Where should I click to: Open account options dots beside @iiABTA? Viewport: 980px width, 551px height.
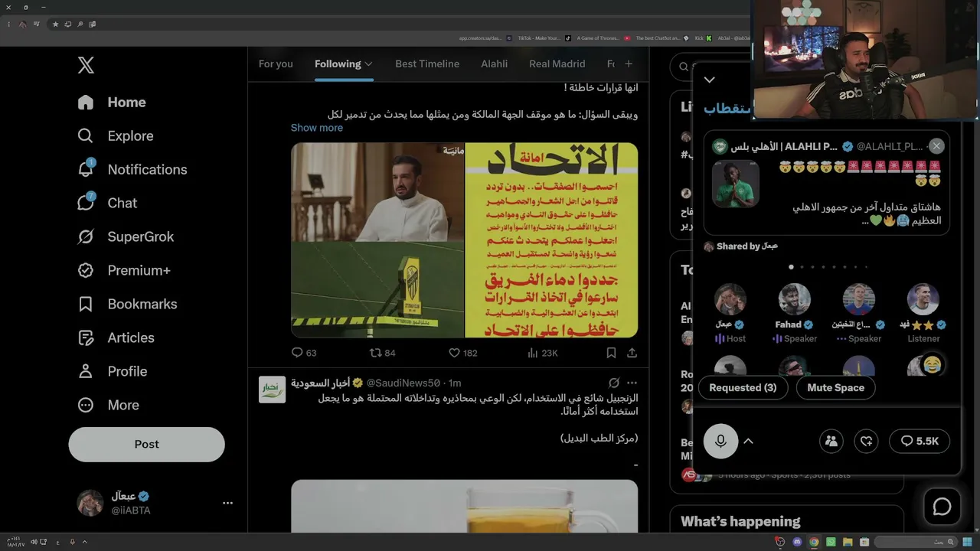(227, 503)
